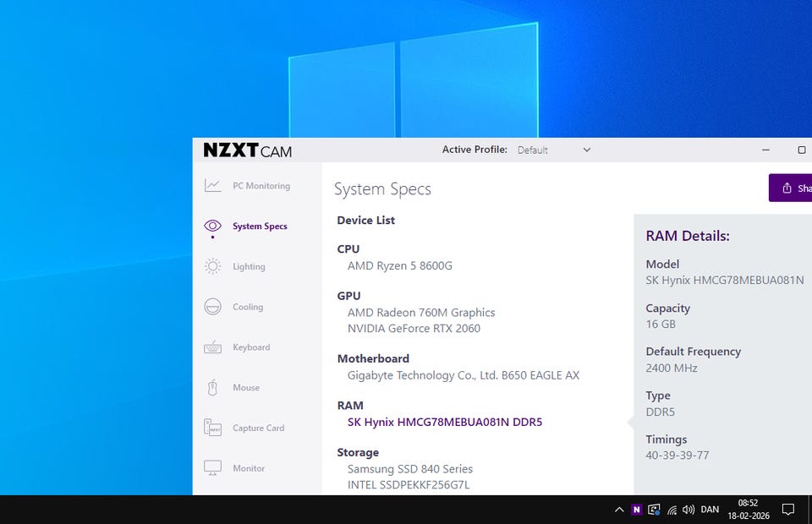Open the volume speaker tray icon
Viewport: 812px width, 524px height.
689,510
